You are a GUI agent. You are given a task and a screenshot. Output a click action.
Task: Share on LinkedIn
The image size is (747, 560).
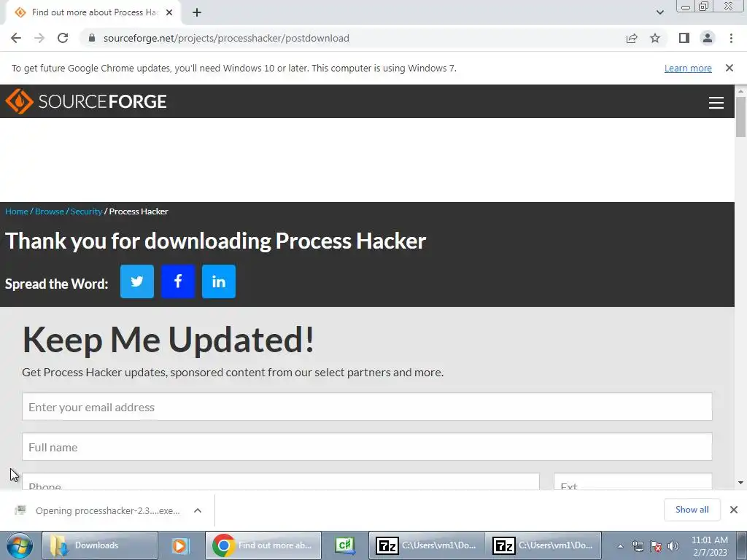pyautogui.click(x=219, y=281)
